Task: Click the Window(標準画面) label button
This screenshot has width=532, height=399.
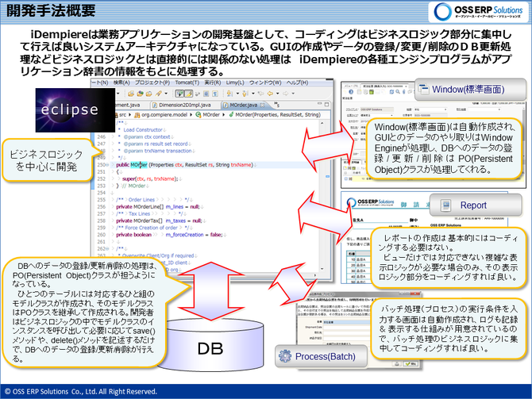Action: [470, 90]
